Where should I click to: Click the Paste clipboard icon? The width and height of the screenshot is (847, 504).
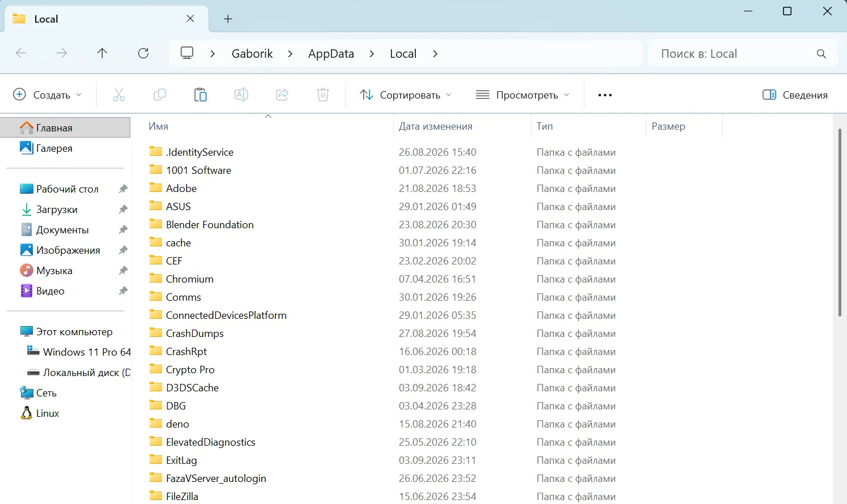[201, 95]
